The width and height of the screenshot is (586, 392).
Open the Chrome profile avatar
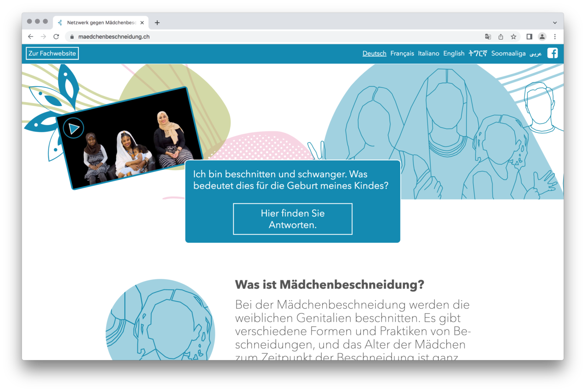(542, 36)
